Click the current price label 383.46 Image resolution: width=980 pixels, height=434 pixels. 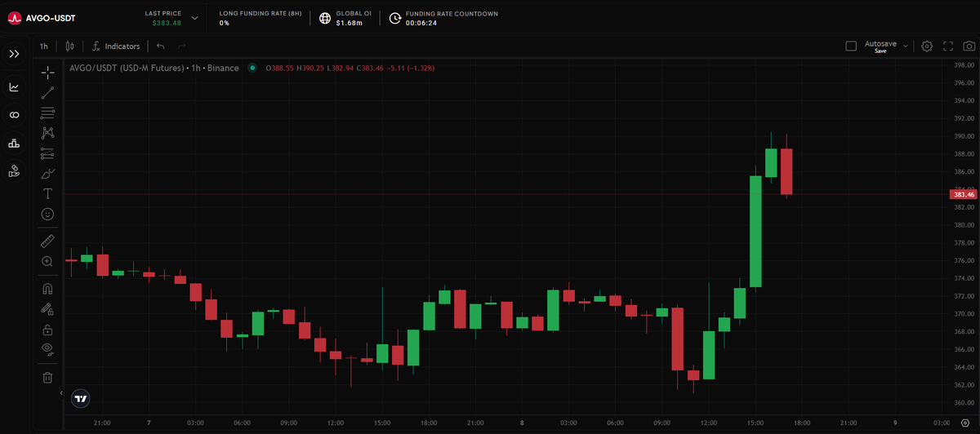(x=964, y=194)
